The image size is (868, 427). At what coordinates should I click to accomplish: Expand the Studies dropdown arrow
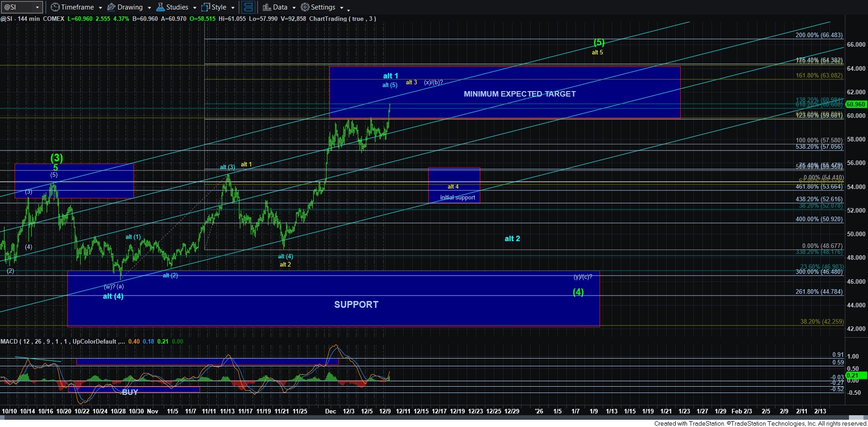[x=195, y=8]
